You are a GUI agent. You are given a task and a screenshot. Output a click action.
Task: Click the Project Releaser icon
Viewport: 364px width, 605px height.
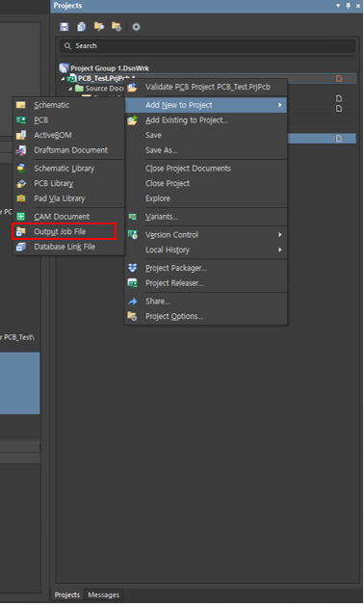pos(132,283)
